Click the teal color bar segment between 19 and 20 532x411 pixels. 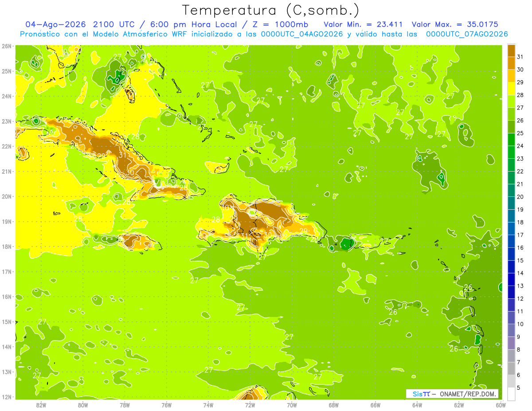[x=511, y=203]
